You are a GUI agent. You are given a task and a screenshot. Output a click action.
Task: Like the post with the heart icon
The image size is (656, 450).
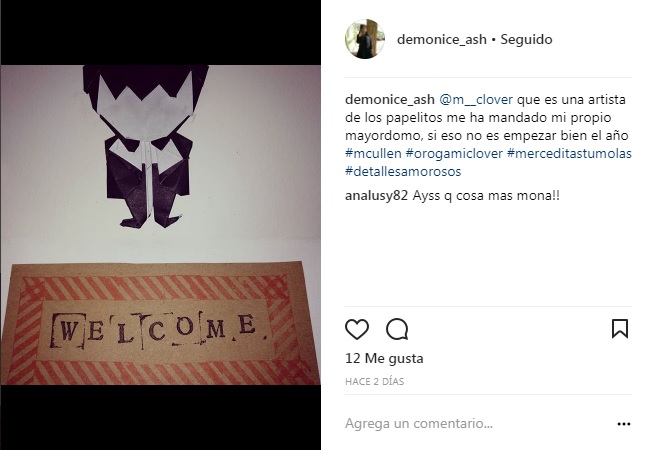pos(357,329)
